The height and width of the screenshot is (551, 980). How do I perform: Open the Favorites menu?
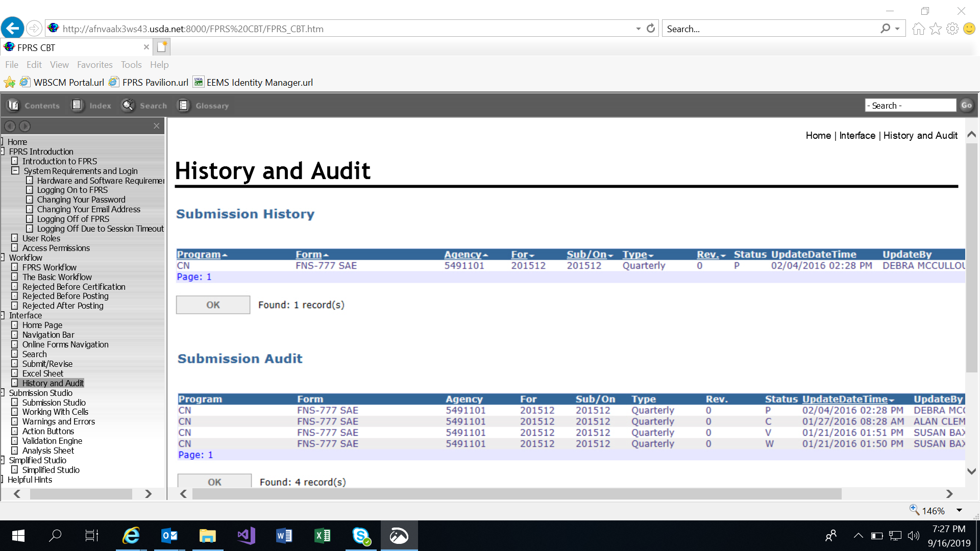point(94,65)
